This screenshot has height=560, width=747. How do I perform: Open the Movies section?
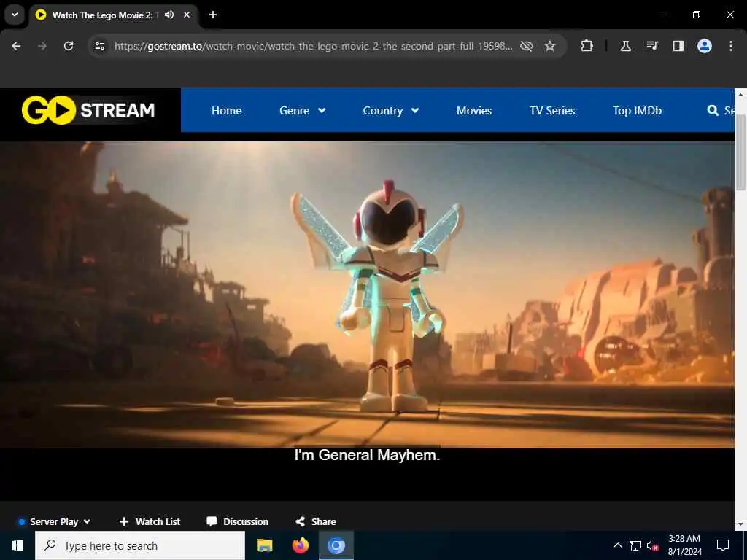coord(474,111)
